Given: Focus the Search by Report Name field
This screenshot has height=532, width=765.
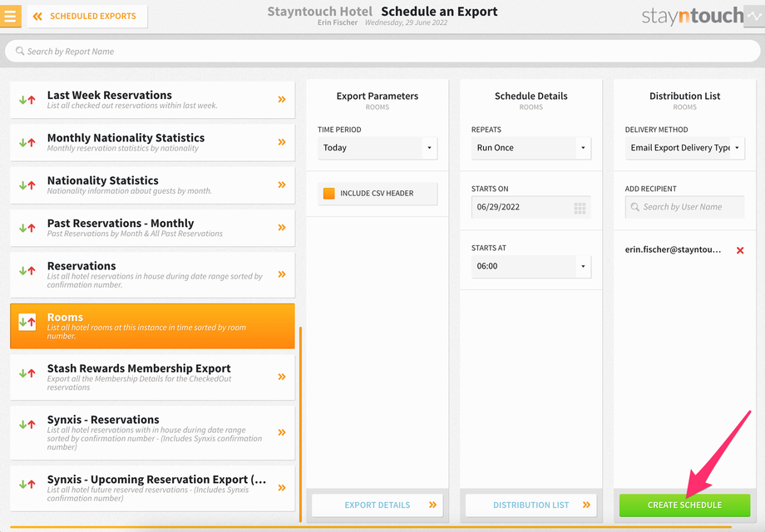Looking at the screenshot, I should [x=382, y=52].
